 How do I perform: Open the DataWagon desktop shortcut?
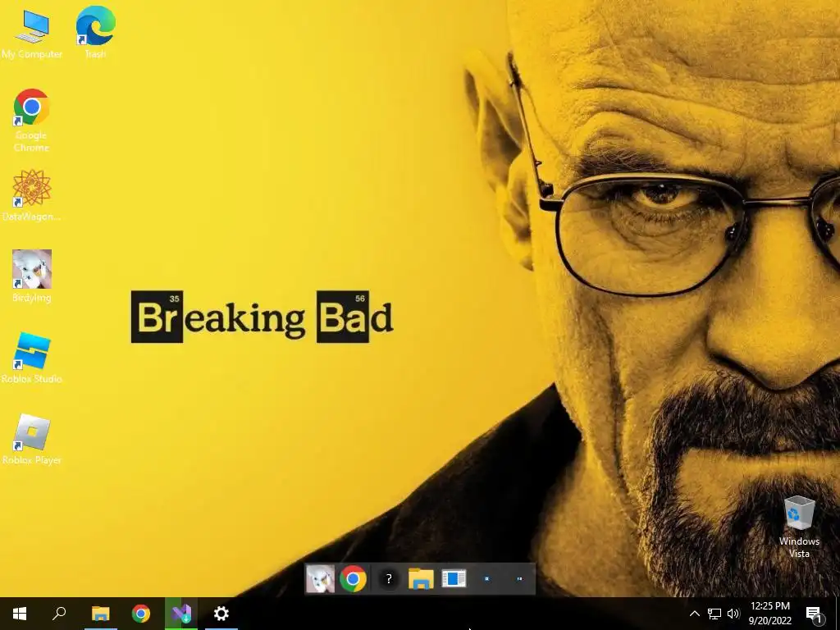tap(32, 195)
